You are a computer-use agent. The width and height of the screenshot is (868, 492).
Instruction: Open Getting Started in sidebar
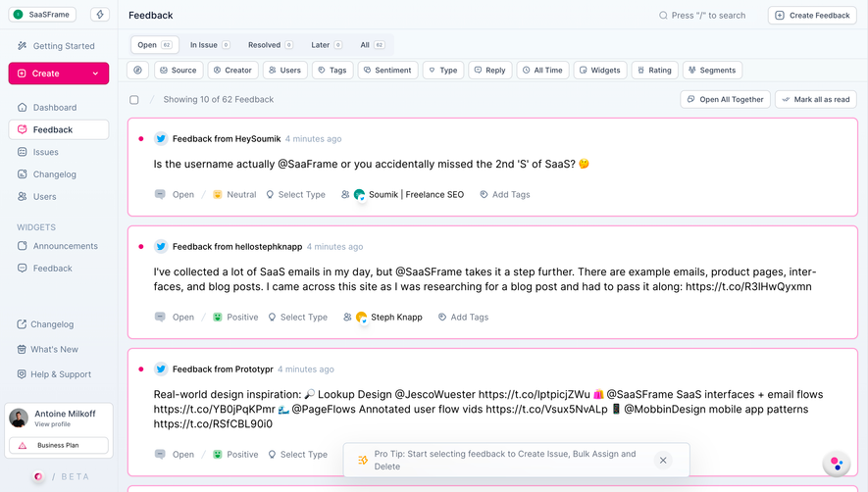click(56, 46)
